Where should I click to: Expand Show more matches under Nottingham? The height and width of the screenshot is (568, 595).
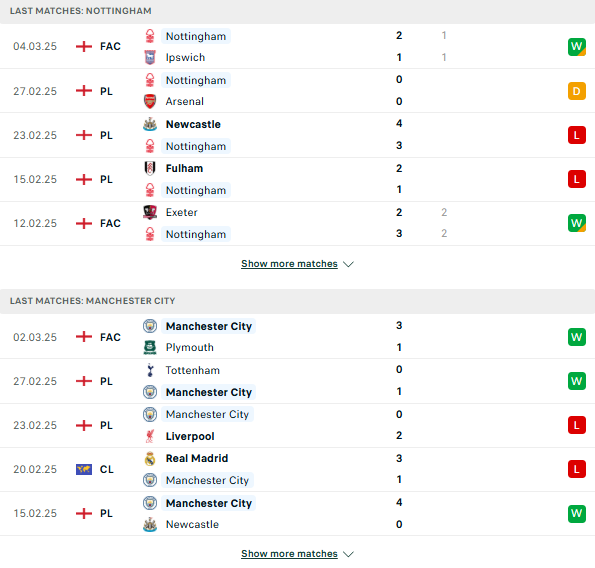[289, 264]
